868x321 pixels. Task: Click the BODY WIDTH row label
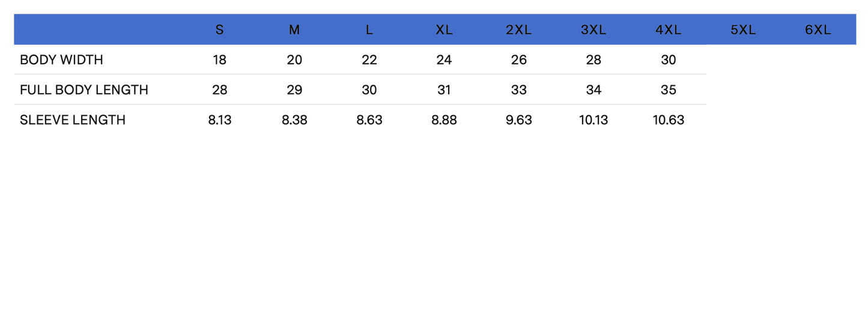pos(61,60)
